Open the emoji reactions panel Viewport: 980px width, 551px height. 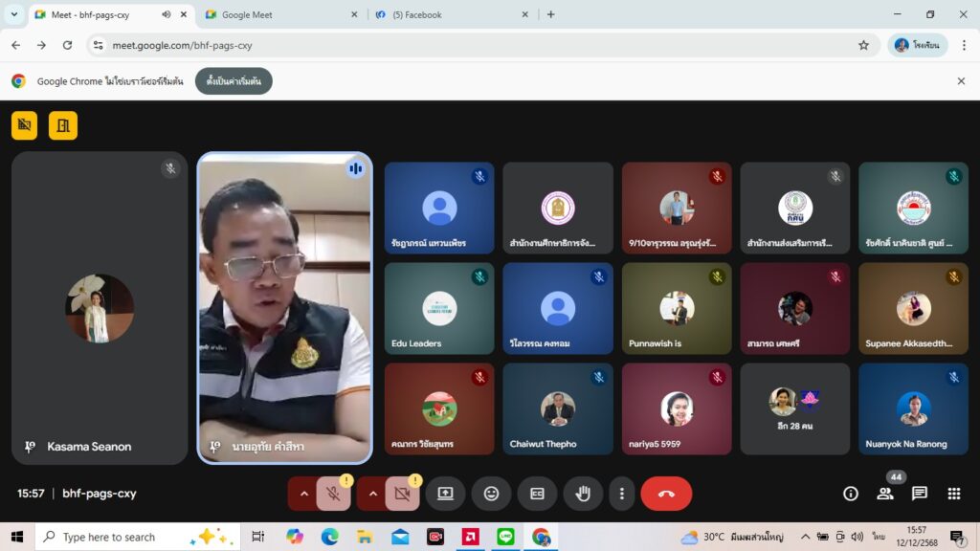(x=491, y=494)
